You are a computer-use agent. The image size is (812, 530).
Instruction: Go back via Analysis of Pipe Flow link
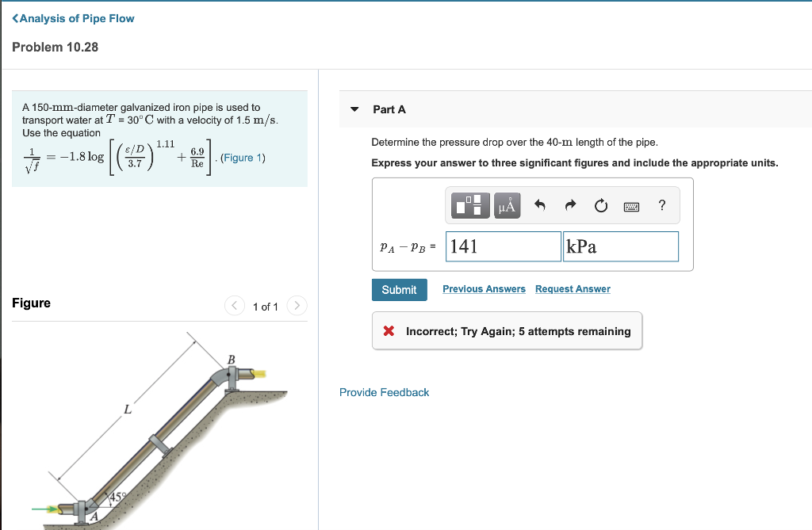click(72, 17)
